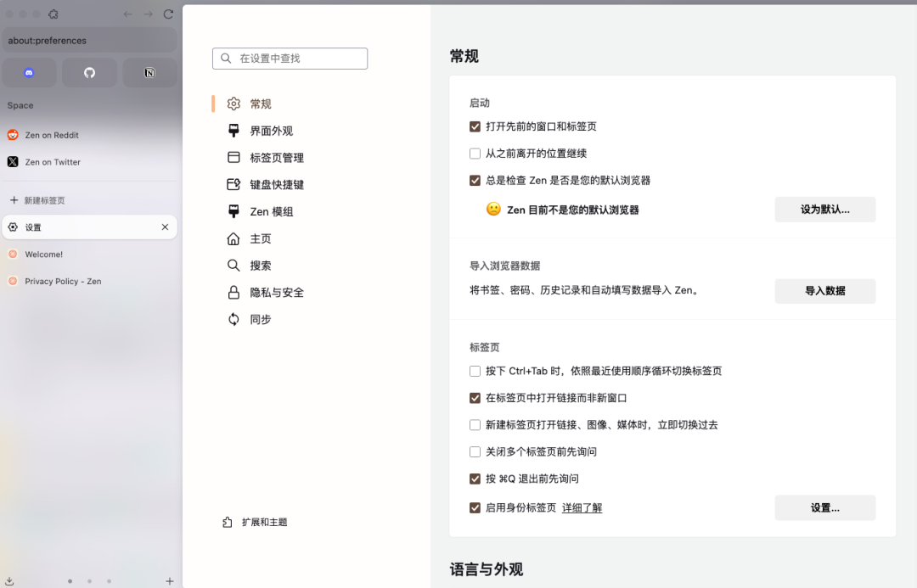
Task: Click the about:preferences URL bar
Action: [89, 41]
